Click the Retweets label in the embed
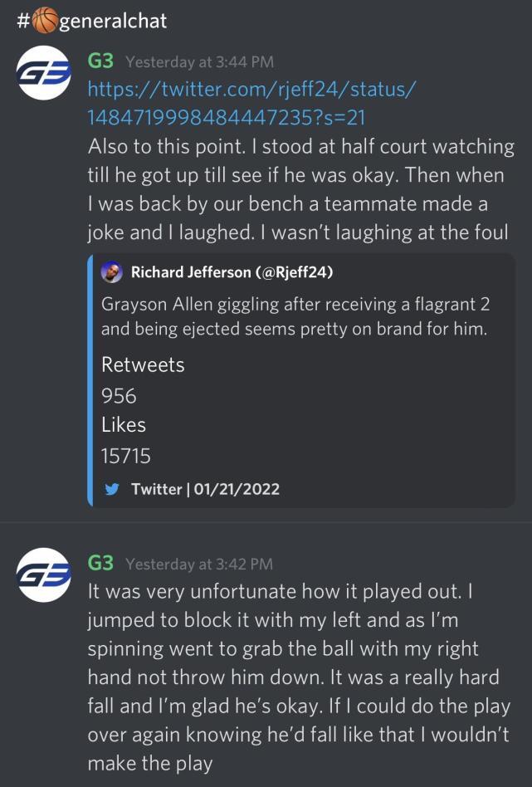The image size is (532, 787). point(143,364)
